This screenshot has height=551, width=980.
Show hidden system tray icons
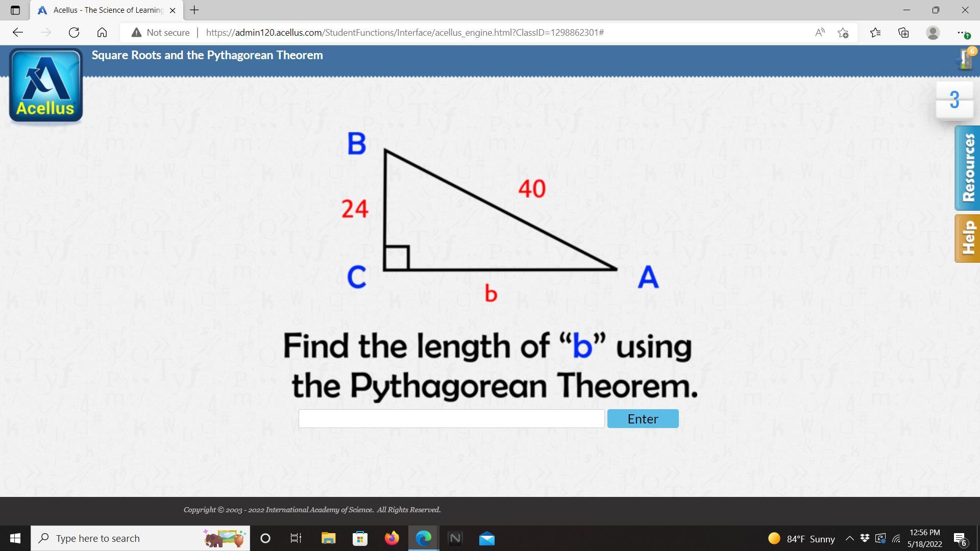click(849, 538)
